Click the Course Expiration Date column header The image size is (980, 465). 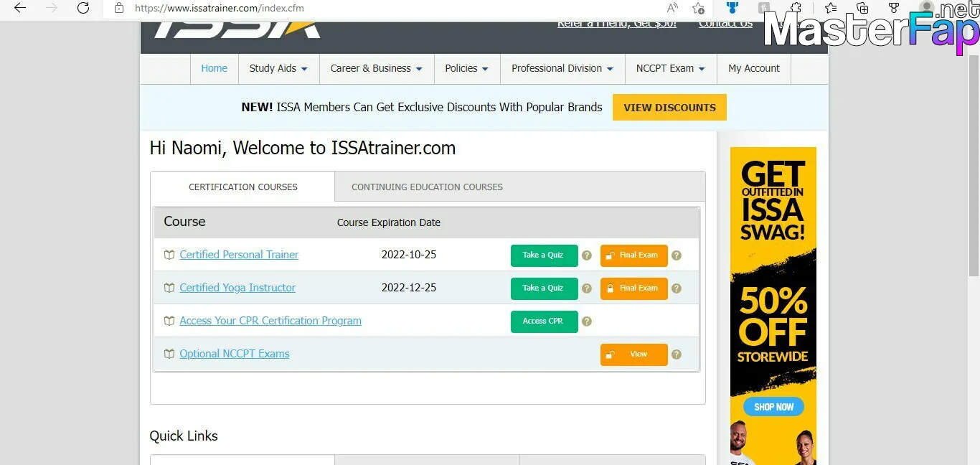coord(389,222)
